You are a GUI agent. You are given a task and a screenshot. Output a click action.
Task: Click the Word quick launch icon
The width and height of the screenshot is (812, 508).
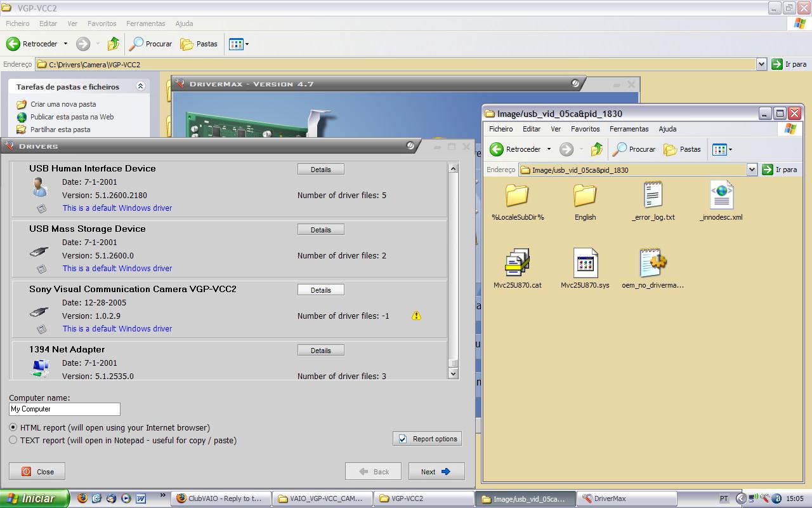tap(141, 498)
